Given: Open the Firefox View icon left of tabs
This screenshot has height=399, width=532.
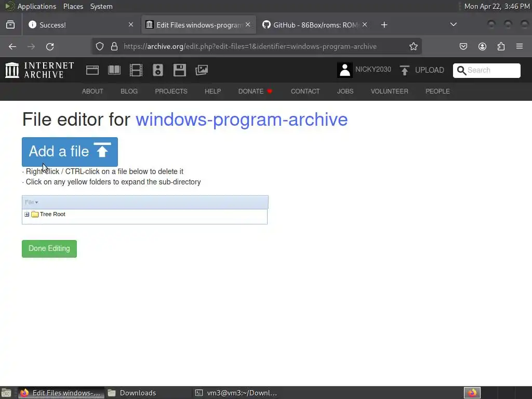Looking at the screenshot, I should point(10,25).
